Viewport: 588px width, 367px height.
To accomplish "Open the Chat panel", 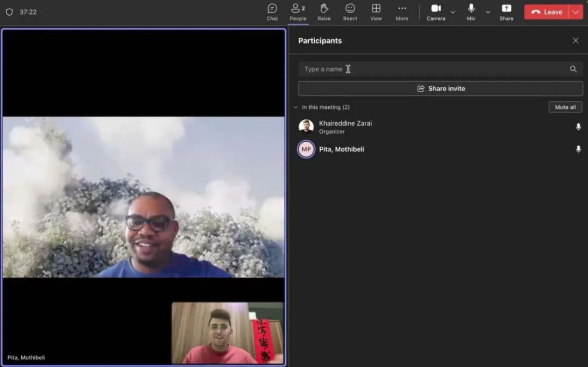I will click(x=272, y=11).
